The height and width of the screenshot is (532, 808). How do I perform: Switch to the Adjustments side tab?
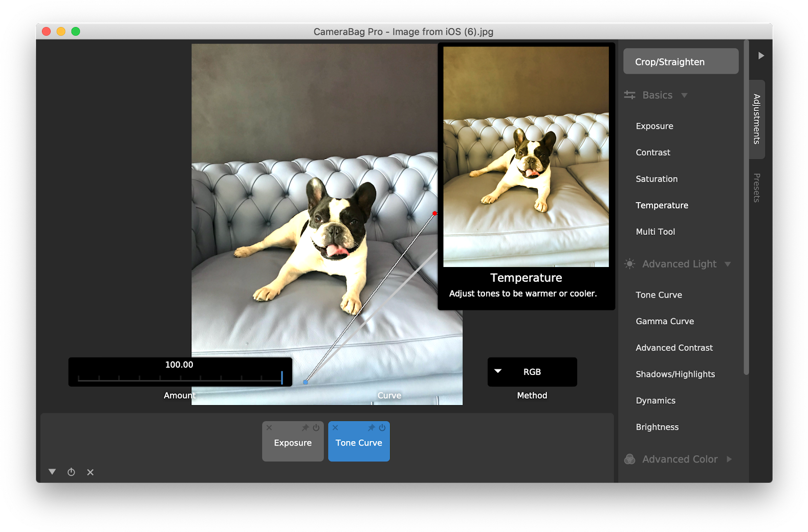pos(757,119)
